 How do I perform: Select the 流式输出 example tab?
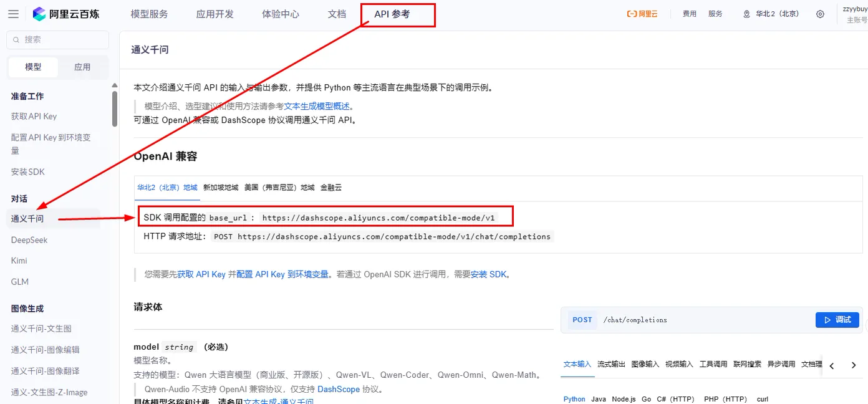pos(611,364)
